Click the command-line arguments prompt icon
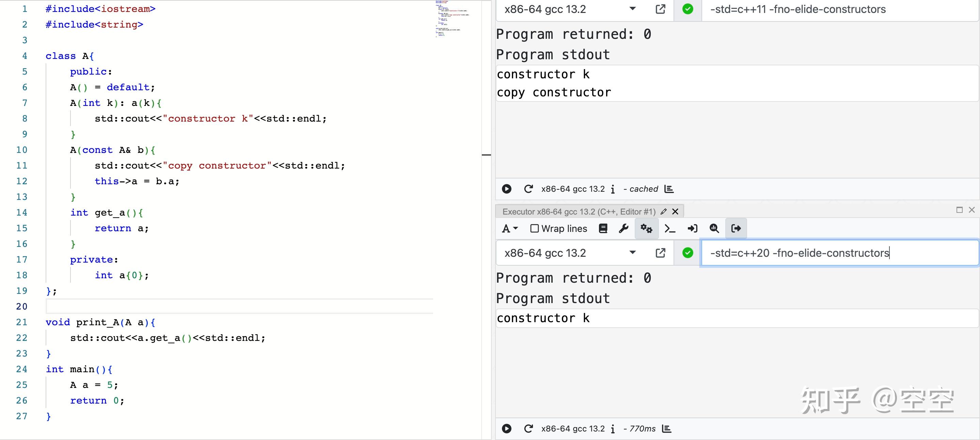 click(x=669, y=229)
